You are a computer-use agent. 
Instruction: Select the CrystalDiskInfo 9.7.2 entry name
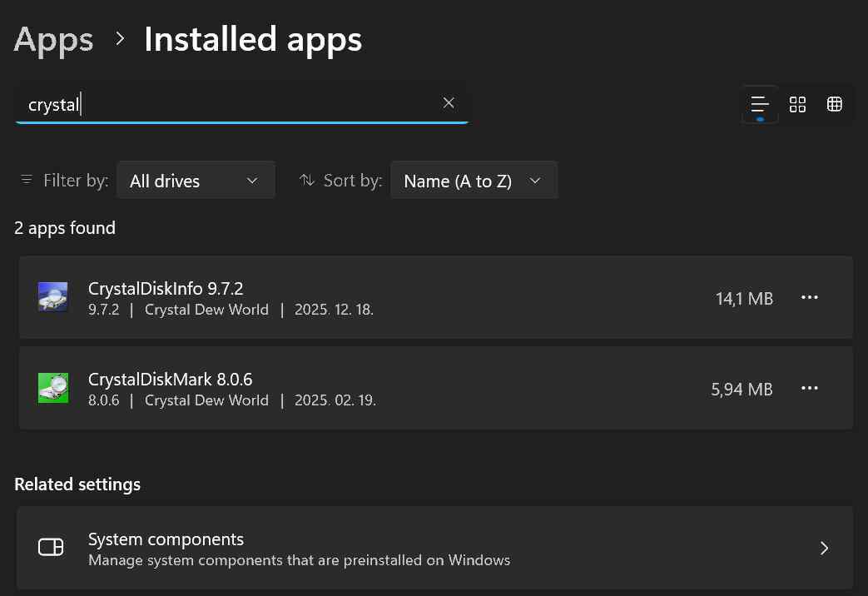(x=166, y=289)
